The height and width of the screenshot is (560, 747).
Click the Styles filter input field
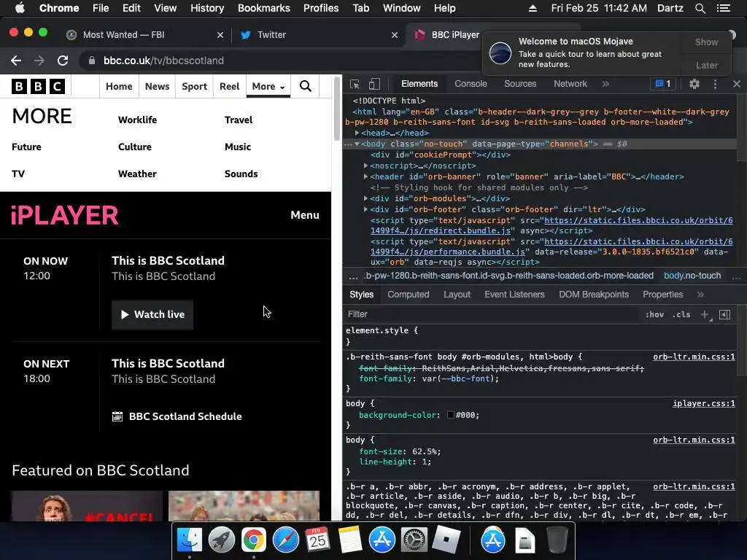click(491, 314)
